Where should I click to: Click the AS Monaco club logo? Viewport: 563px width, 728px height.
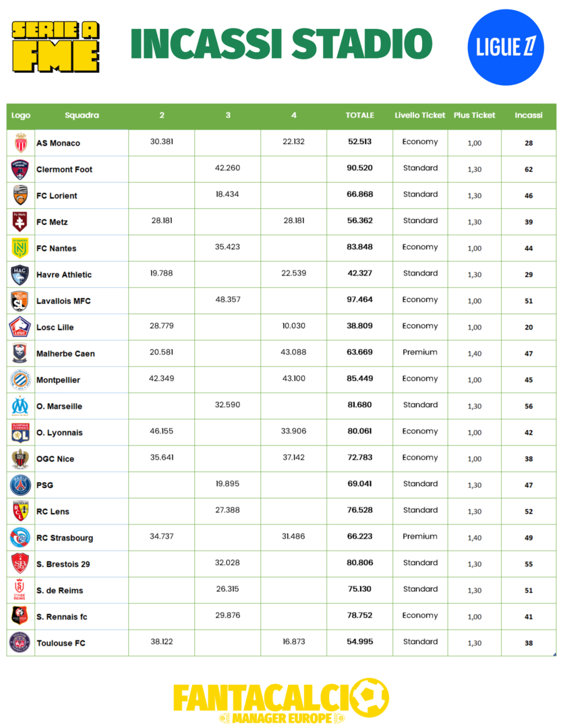(20, 143)
